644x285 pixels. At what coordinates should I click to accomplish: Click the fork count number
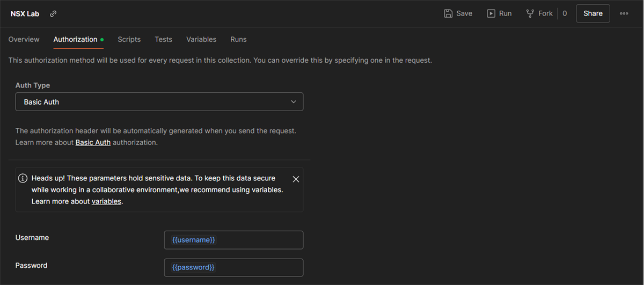point(565,13)
